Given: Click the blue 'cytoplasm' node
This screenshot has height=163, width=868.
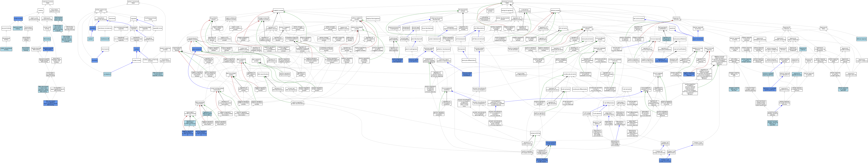Looking at the screenshot, I should point(93,28).
